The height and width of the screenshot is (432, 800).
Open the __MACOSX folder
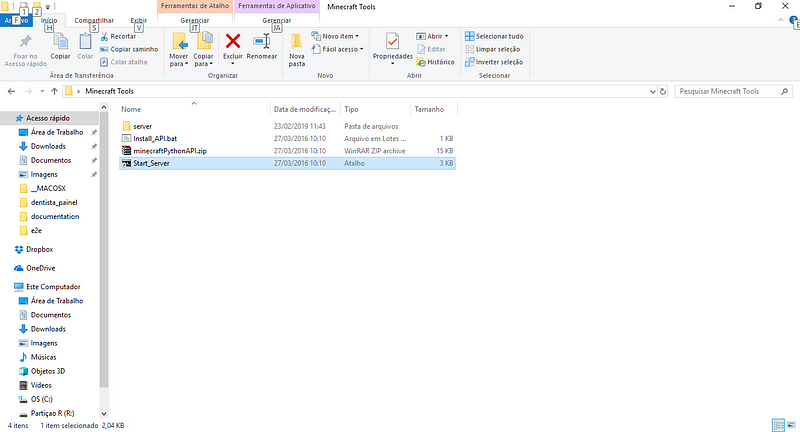(x=48, y=188)
